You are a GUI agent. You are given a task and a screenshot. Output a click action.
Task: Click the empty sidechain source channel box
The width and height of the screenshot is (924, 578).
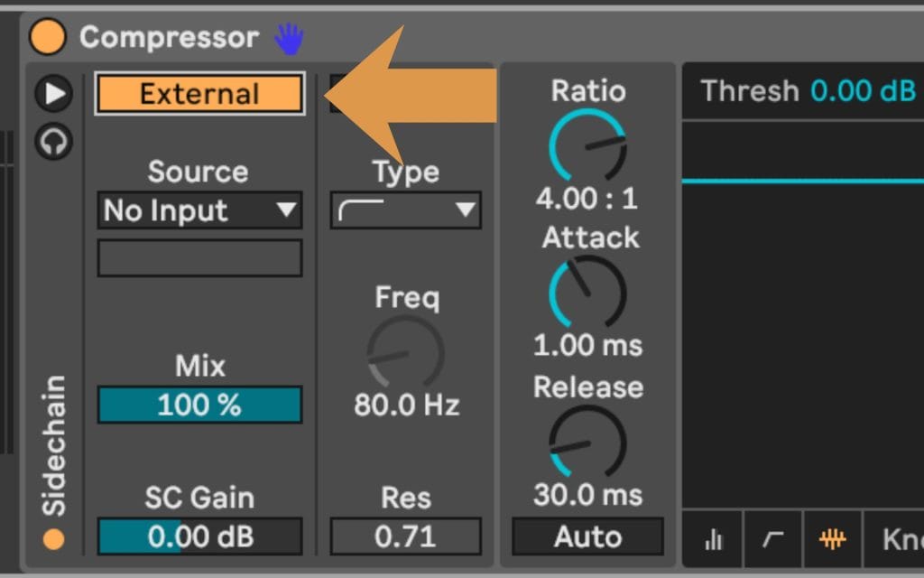pos(199,258)
